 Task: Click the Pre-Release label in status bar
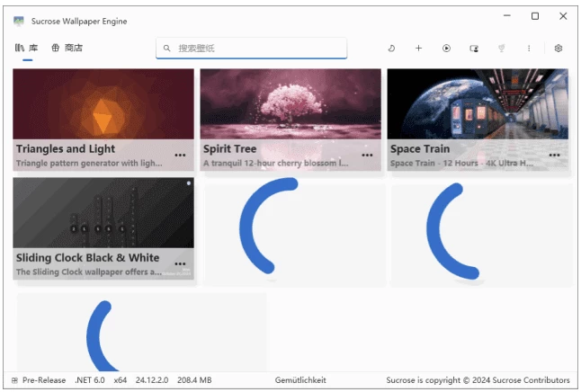[x=43, y=380]
